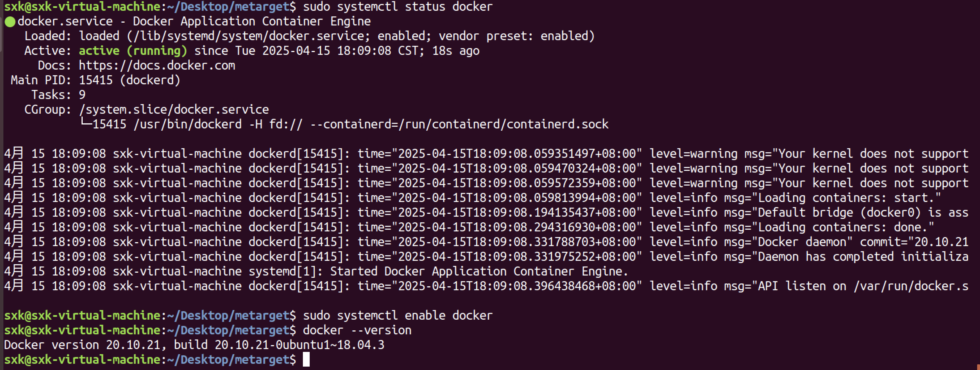The width and height of the screenshot is (980, 370).
Task: Place cursor at the final prompt block
Action: 306,359
